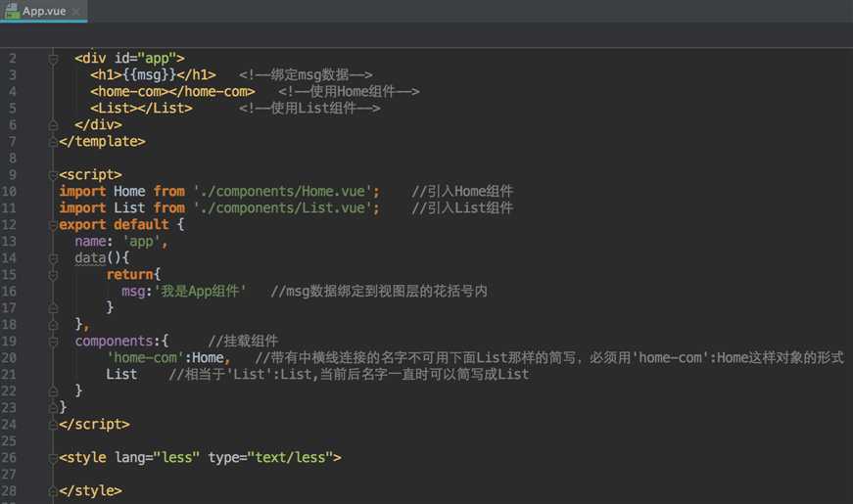Click 'import List' on line 11
This screenshot has width=853, height=504.
102,208
